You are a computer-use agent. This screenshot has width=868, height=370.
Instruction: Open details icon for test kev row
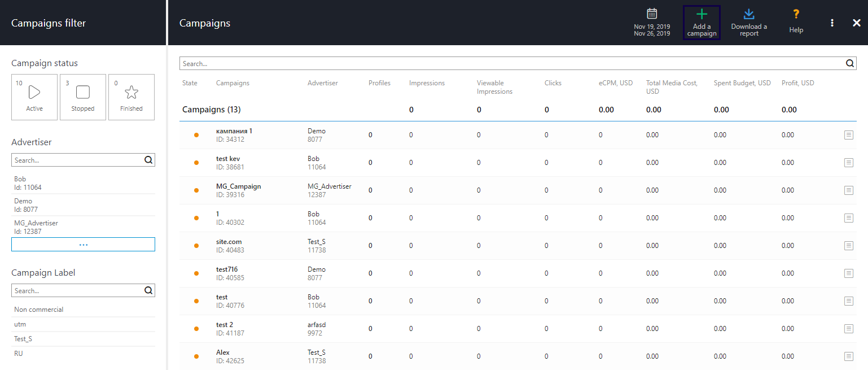tap(848, 163)
